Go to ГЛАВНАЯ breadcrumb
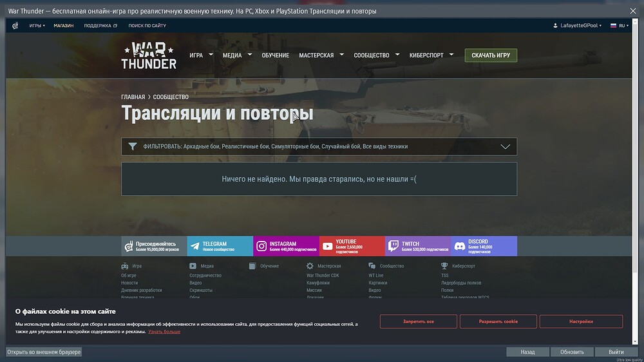Viewport: 644px width, 362px height. click(x=133, y=97)
